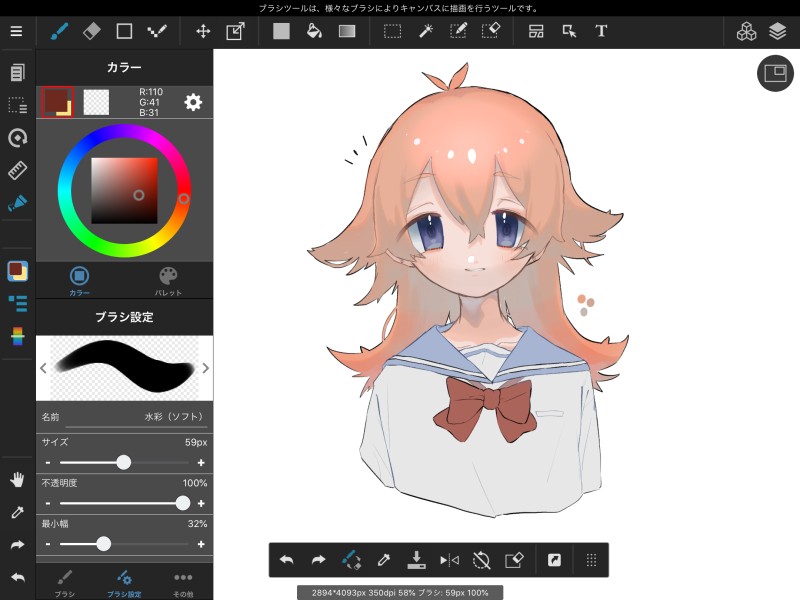Open the blue list panel icon in sidebar

[x=17, y=304]
